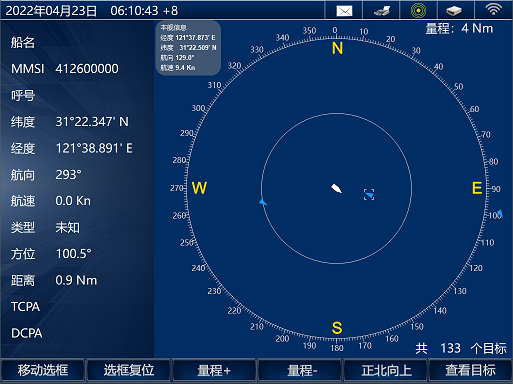
Task: Click the DCPA label
Action: [27, 333]
